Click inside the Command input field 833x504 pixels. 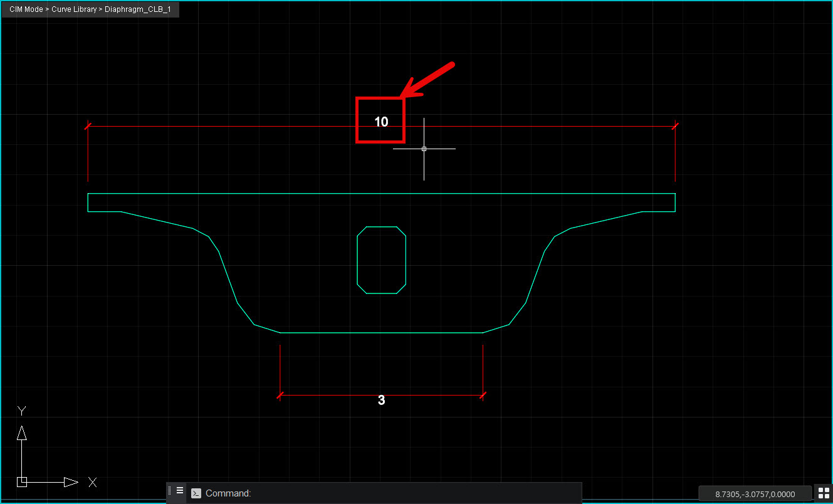point(376,493)
